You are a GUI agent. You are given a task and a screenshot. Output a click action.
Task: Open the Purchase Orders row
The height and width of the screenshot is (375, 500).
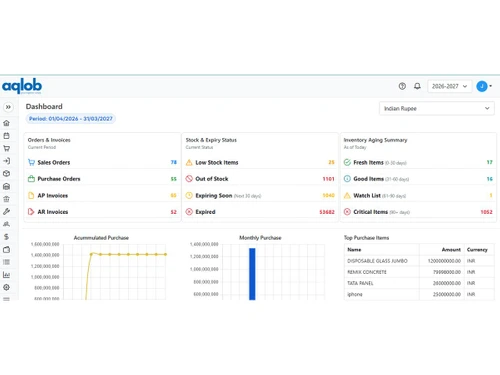tap(102, 179)
